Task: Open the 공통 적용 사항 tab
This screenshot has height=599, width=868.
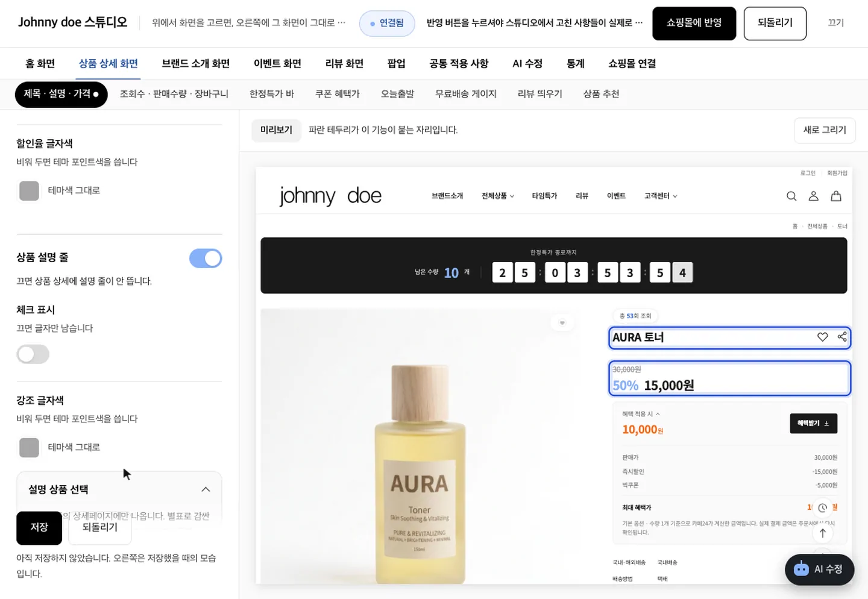Action: click(x=459, y=63)
